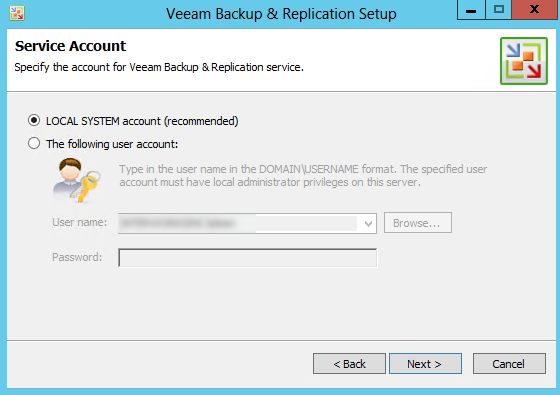560x395 pixels.
Task: Select LOCAL SYSTEM account radio button
Action: click(x=34, y=120)
